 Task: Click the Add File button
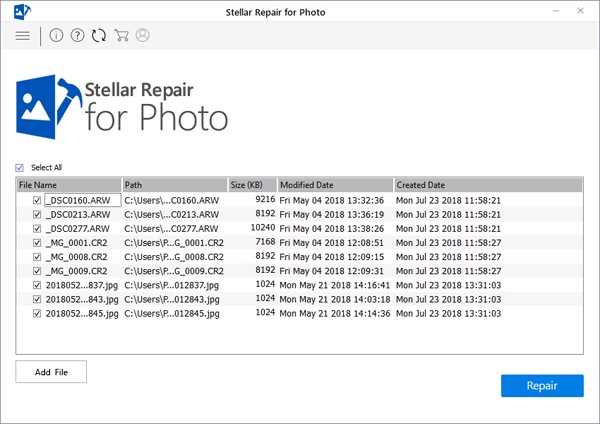(x=51, y=372)
